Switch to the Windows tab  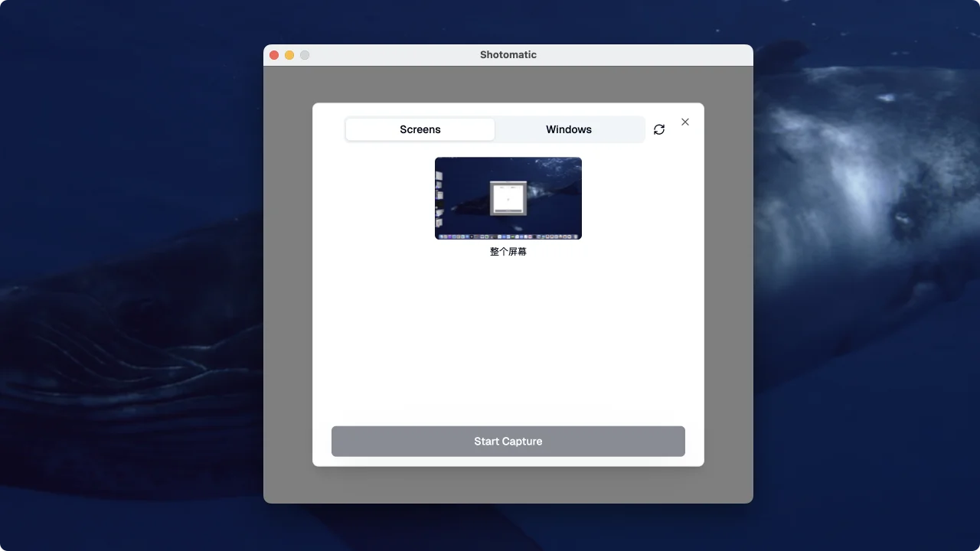[x=569, y=129]
